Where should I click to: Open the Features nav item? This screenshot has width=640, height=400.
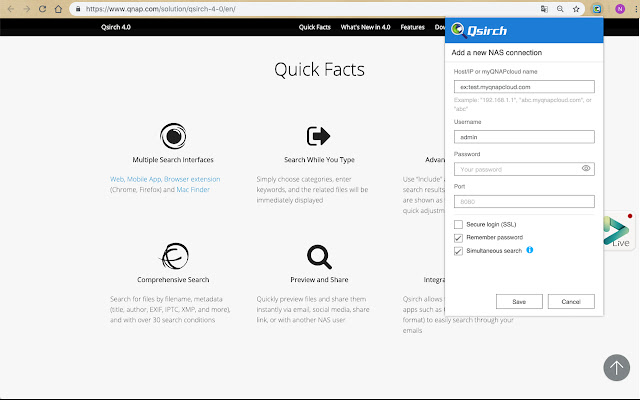pos(412,27)
